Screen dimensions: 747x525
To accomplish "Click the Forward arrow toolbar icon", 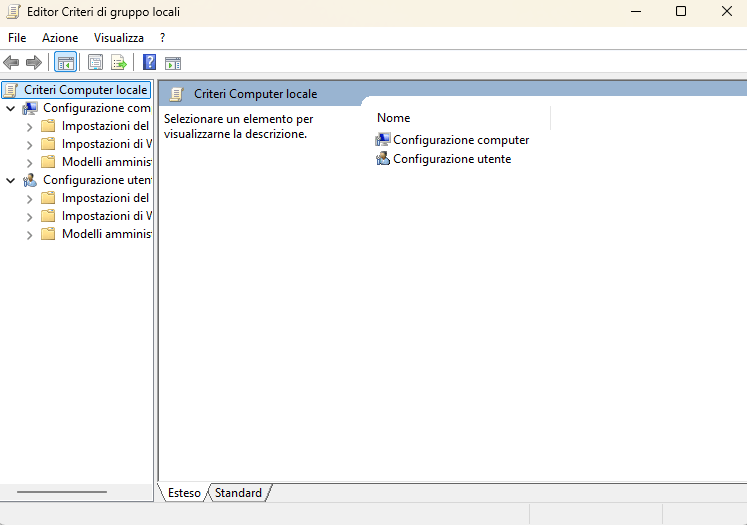I will click(x=34, y=62).
